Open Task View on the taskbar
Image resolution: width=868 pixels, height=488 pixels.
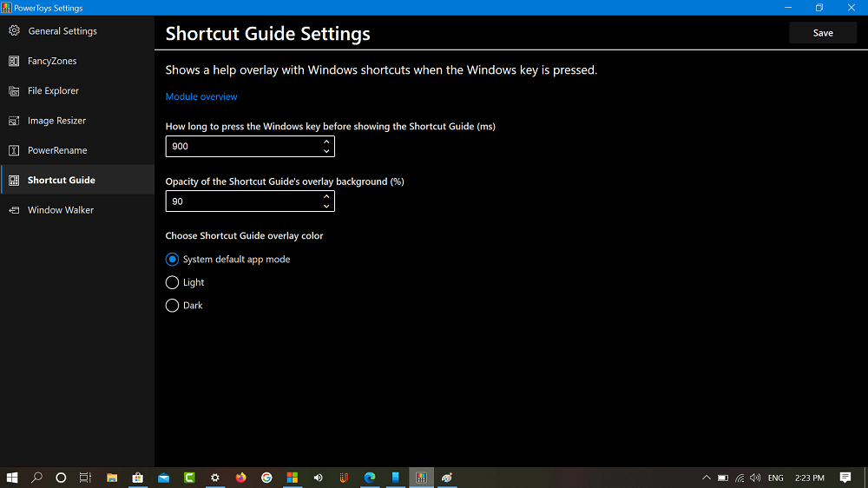point(85,478)
